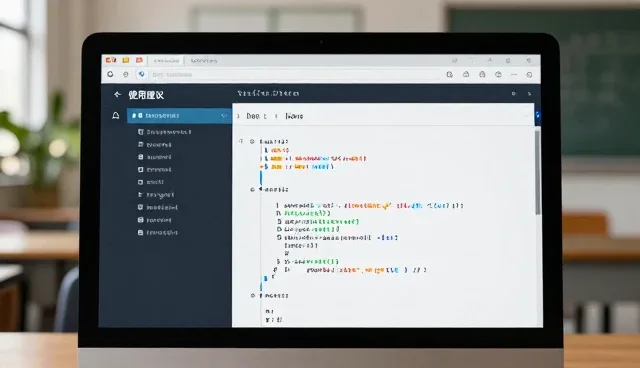
Task: Click the small blue button at breadcrumb bar's right edge
Action: tap(538, 115)
